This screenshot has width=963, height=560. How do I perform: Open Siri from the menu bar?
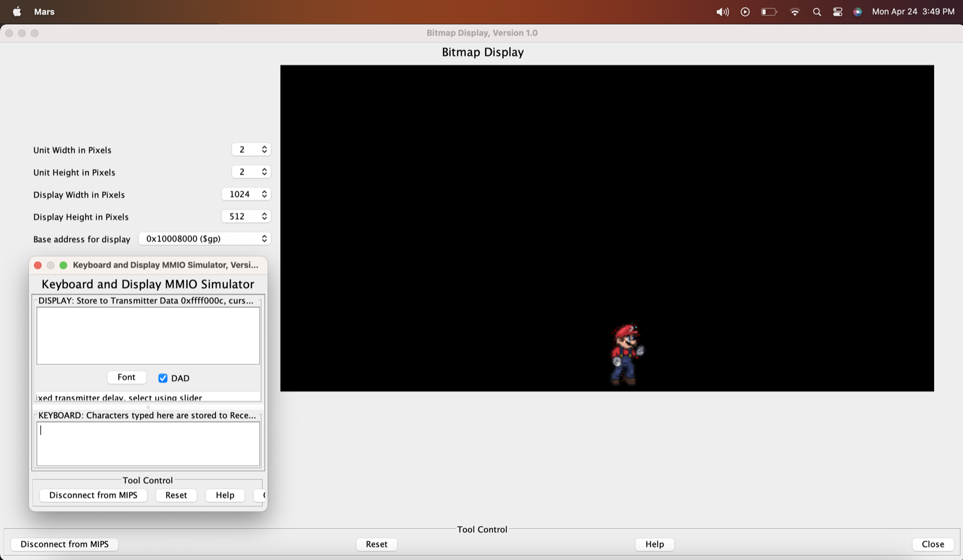pos(858,11)
